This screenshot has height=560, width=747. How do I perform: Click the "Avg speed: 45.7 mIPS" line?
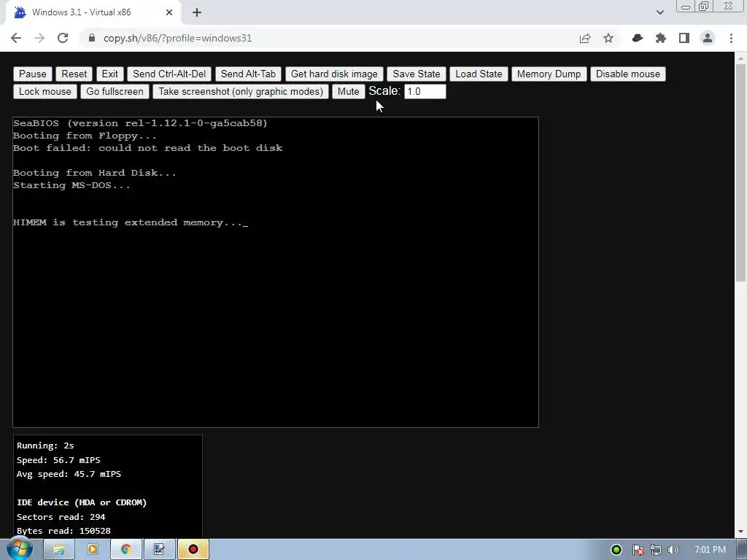(x=69, y=474)
